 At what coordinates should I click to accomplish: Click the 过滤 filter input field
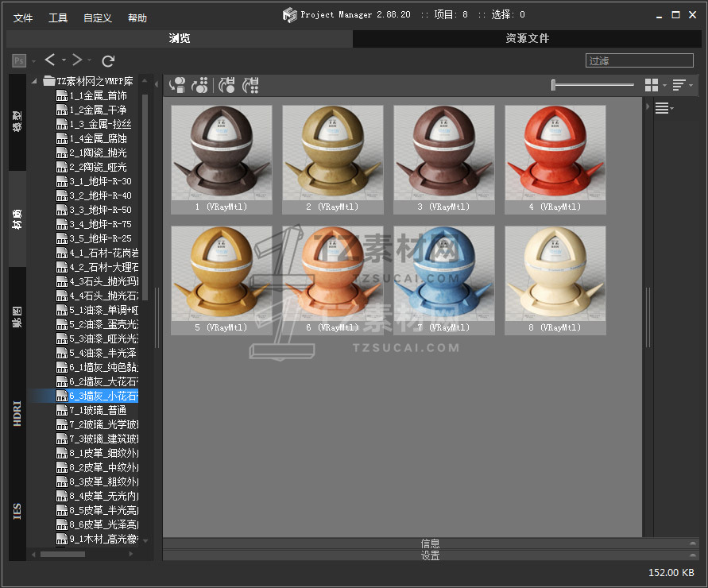639,60
